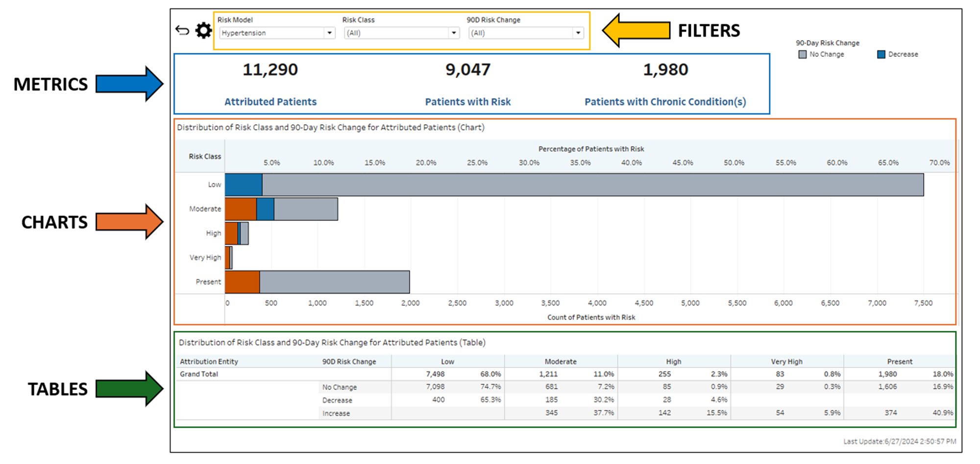The height and width of the screenshot is (464, 980).
Task: Select the orange segment of High bar
Action: (231, 233)
